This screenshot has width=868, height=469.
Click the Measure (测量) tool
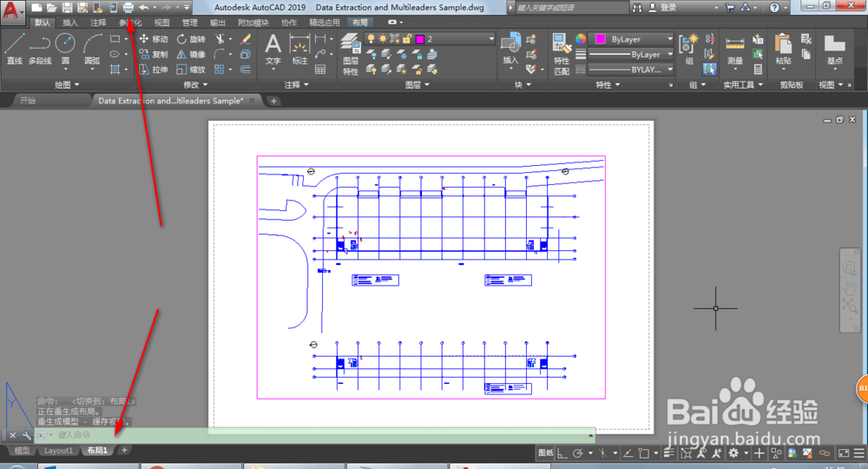pyautogui.click(x=734, y=50)
